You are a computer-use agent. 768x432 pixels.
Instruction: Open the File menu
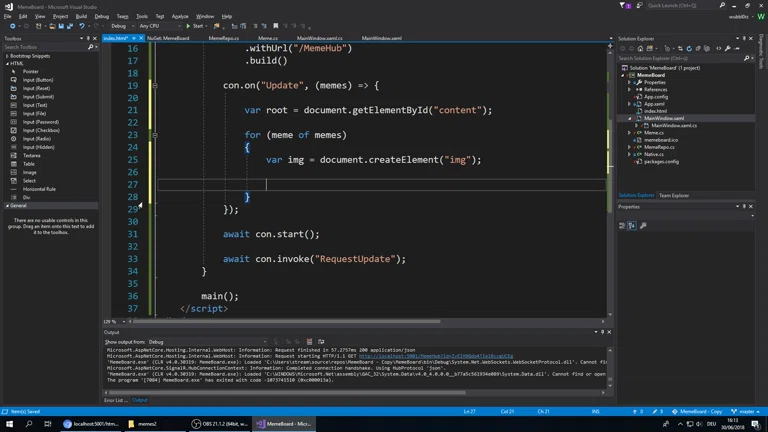7,16
